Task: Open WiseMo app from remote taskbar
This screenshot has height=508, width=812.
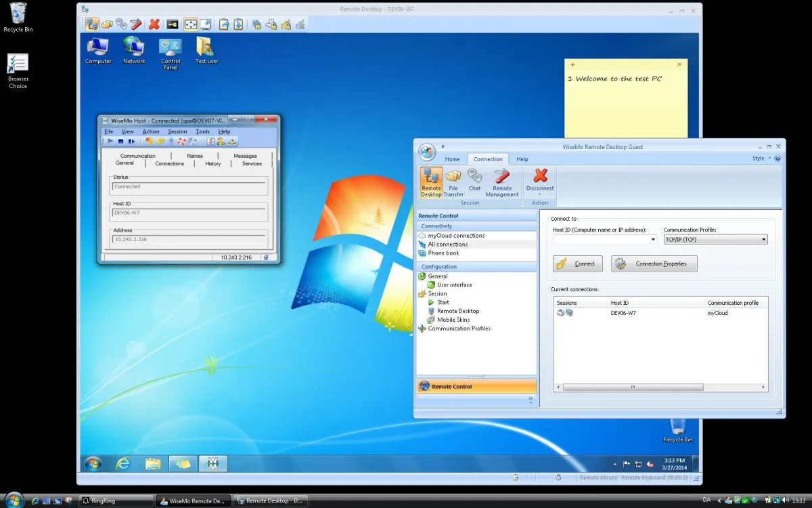Action: [213, 463]
